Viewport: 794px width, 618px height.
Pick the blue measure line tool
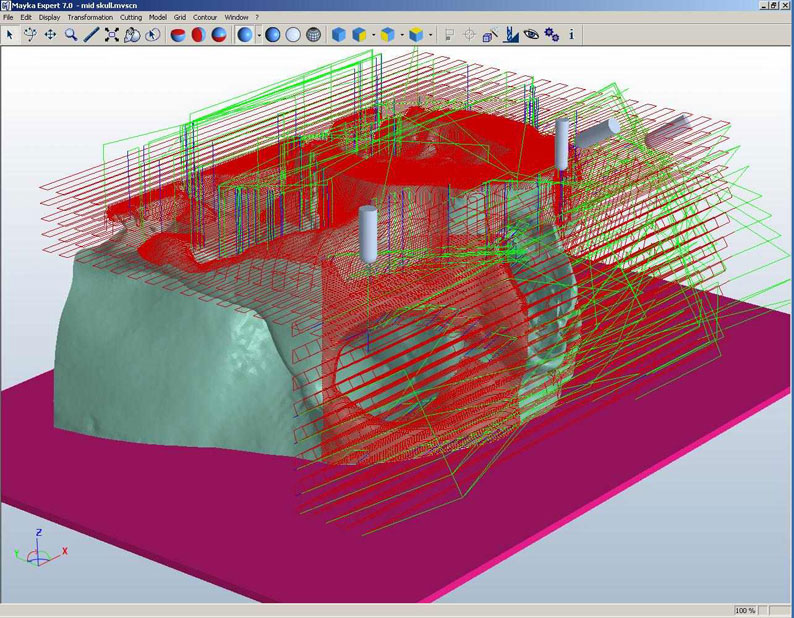(x=91, y=35)
